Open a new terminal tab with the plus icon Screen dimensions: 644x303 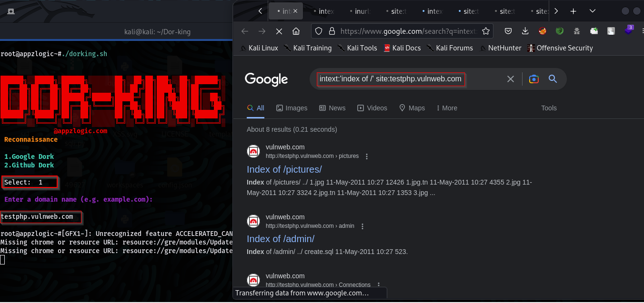(x=11, y=11)
